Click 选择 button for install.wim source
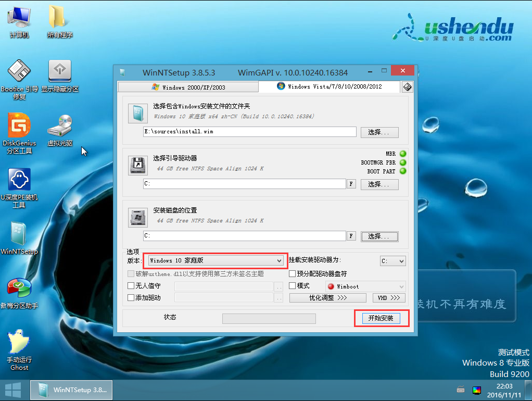This screenshot has width=532, height=401. tap(379, 132)
